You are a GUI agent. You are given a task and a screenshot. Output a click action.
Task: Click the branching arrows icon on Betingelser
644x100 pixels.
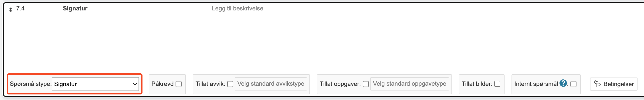point(597,84)
